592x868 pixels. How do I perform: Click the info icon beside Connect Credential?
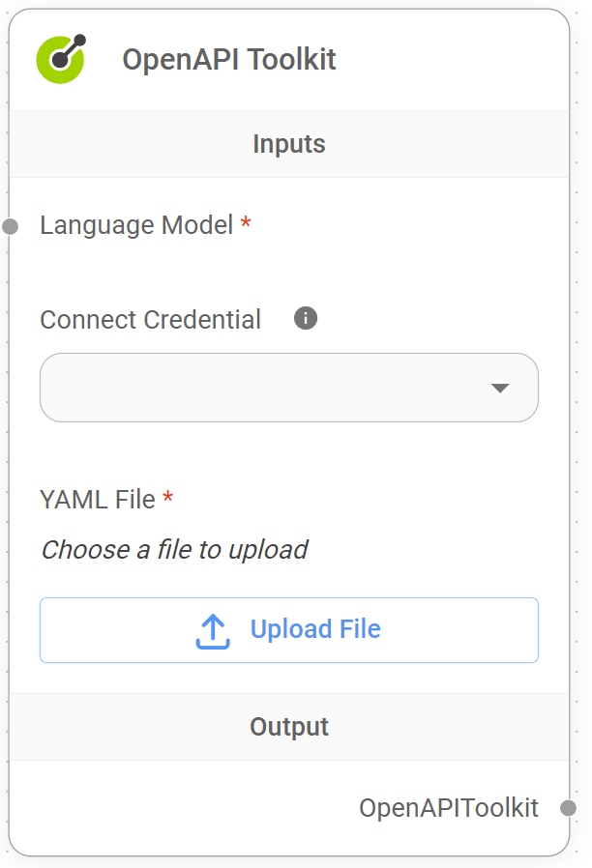(305, 317)
